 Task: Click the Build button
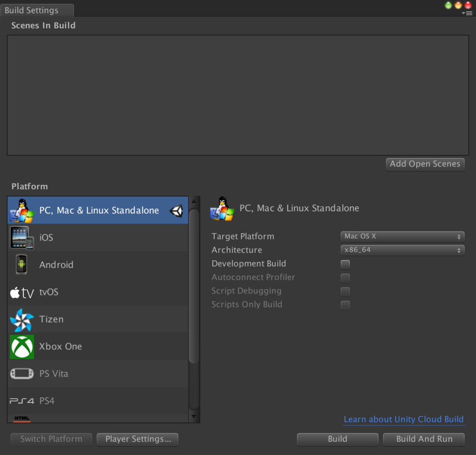tap(337, 439)
